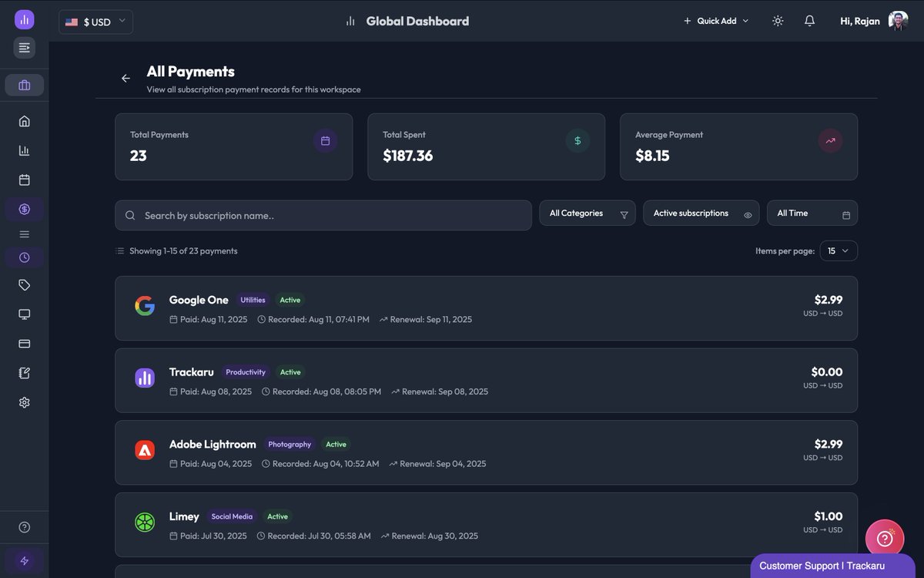Click the Productivity category tag
924x578 pixels.
coord(246,372)
